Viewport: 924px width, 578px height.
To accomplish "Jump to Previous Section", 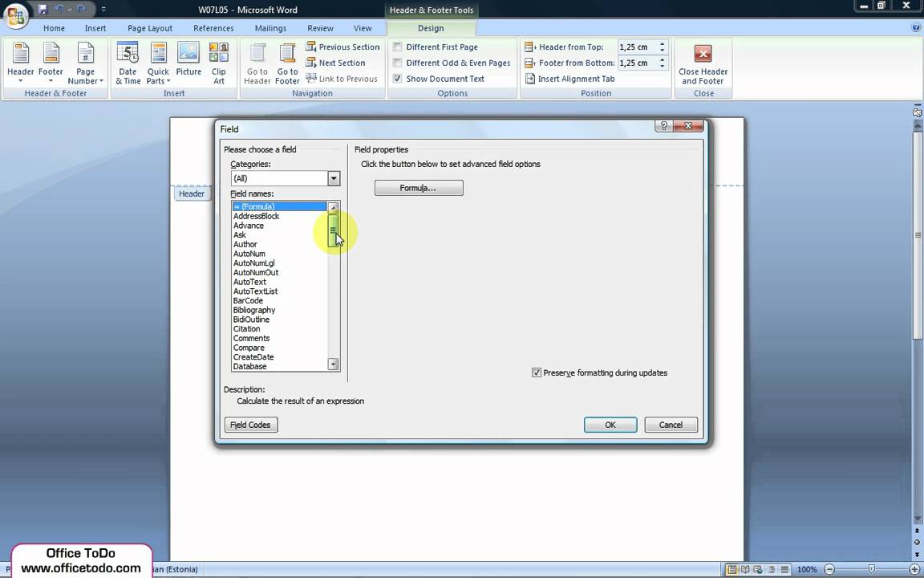I will (x=342, y=47).
